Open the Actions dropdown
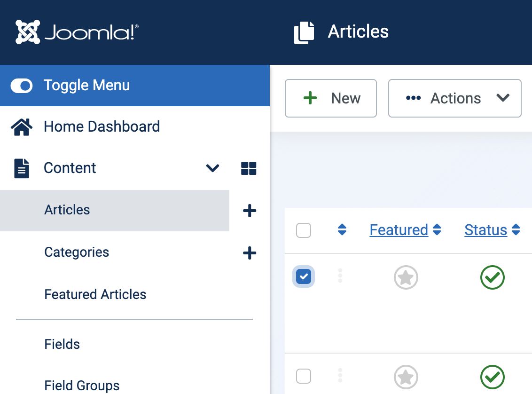 point(454,98)
